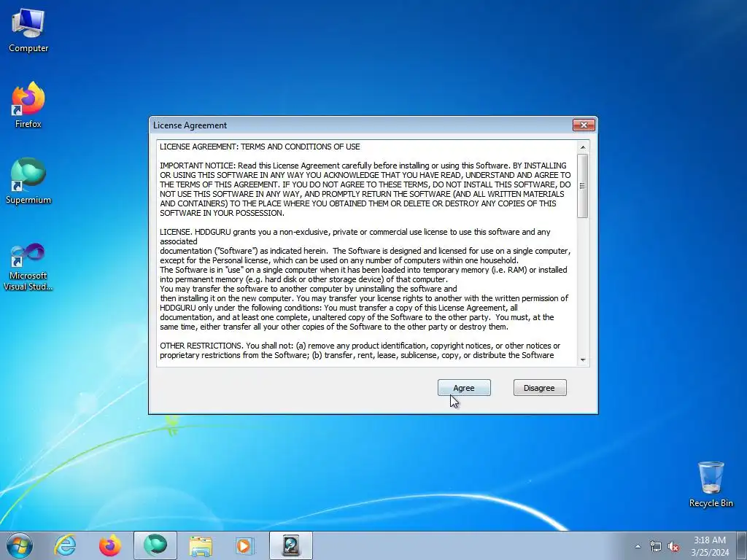Click the License Agreement title bar text

pyautogui.click(x=190, y=125)
